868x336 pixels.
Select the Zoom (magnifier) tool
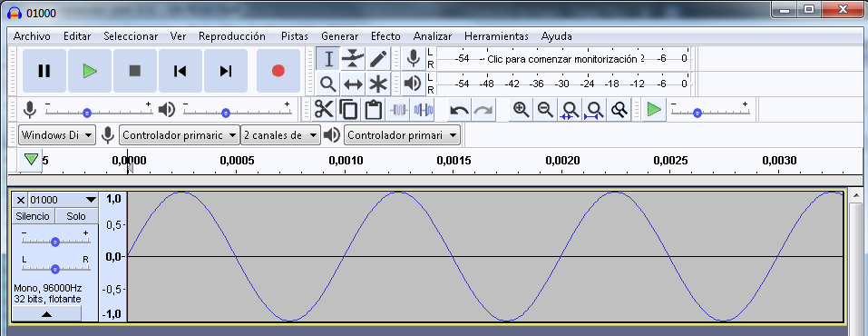pos(328,84)
